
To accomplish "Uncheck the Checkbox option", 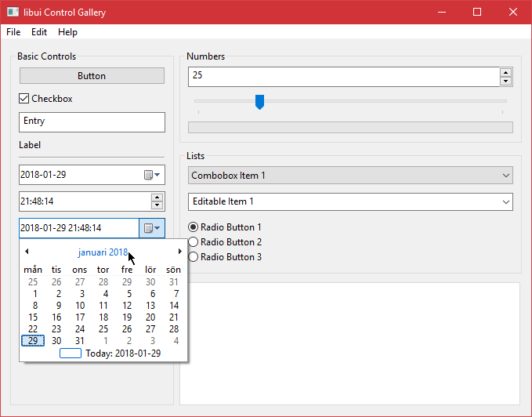I will (x=24, y=99).
